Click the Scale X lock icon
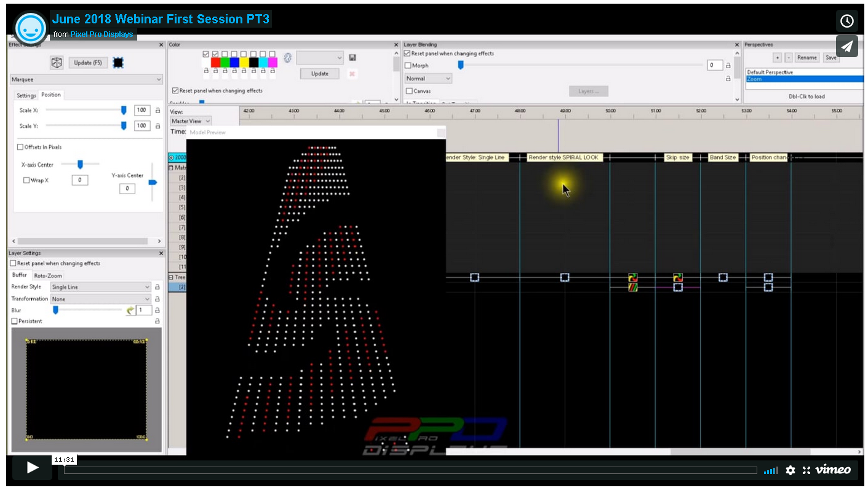868x493 pixels. [x=157, y=111]
